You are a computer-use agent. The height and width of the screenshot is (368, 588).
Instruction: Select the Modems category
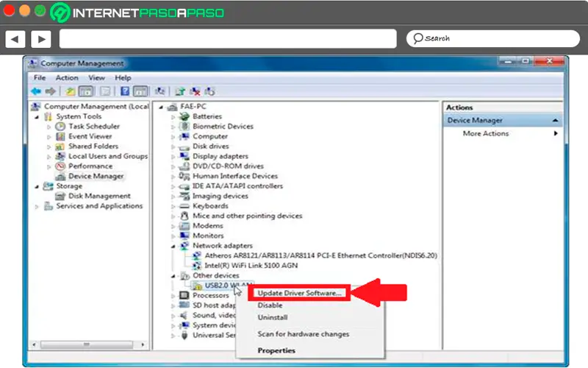click(208, 226)
